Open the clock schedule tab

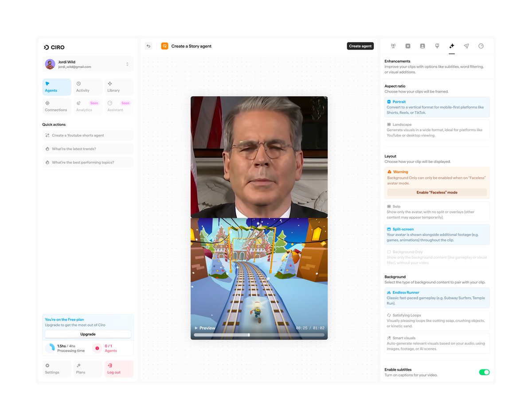481,46
